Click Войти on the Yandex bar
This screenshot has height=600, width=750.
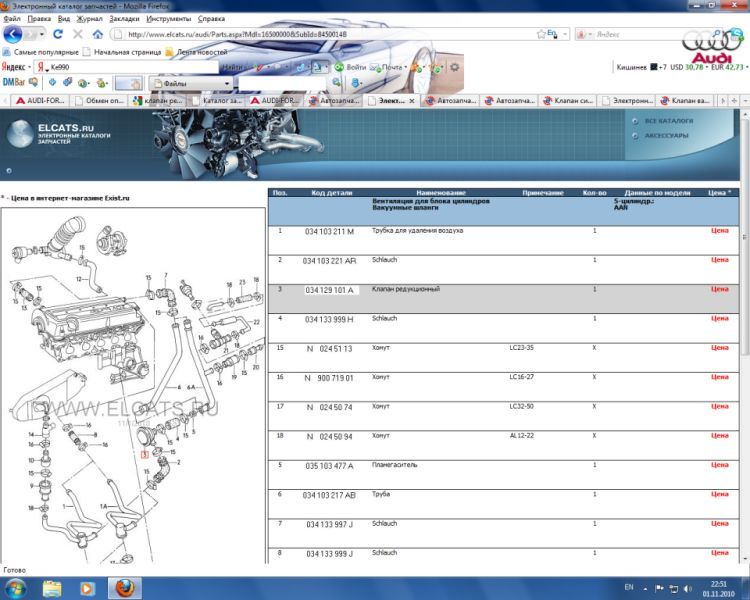point(351,67)
